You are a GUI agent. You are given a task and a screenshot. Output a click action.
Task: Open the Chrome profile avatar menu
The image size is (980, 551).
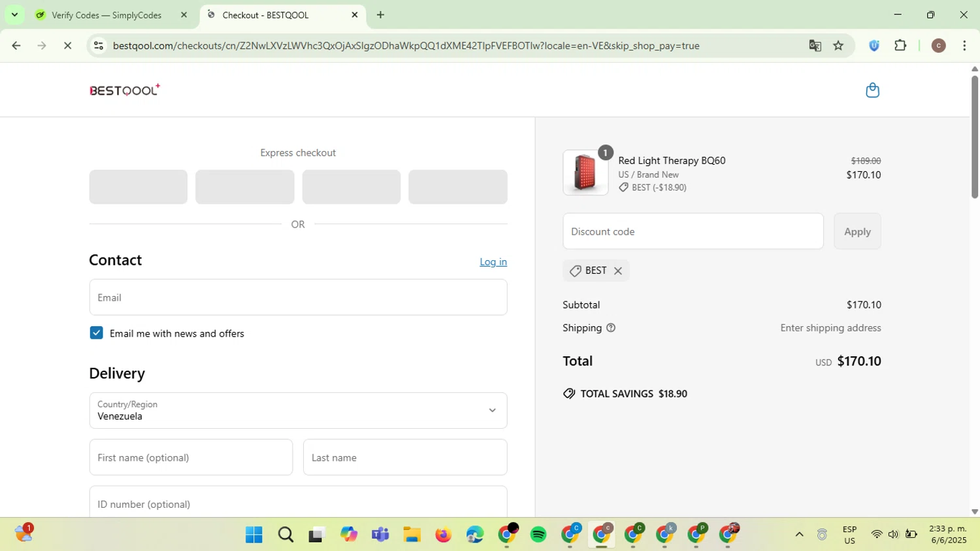pyautogui.click(x=938, y=46)
